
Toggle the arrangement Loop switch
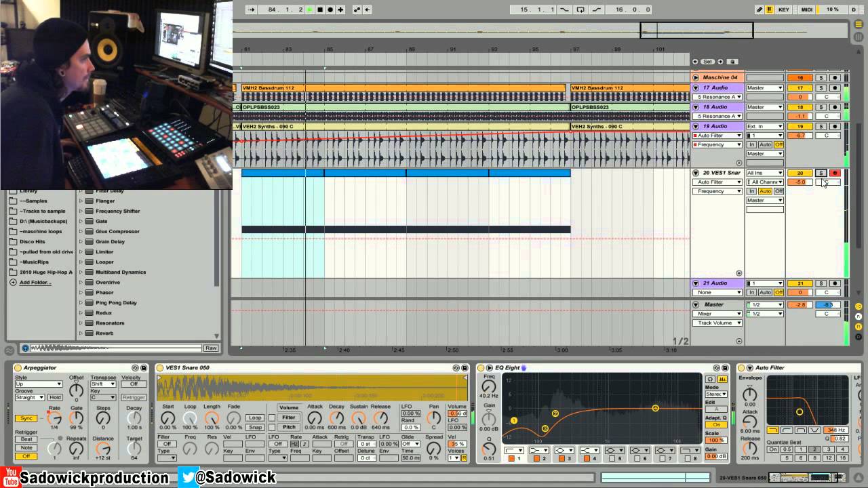(x=580, y=9)
